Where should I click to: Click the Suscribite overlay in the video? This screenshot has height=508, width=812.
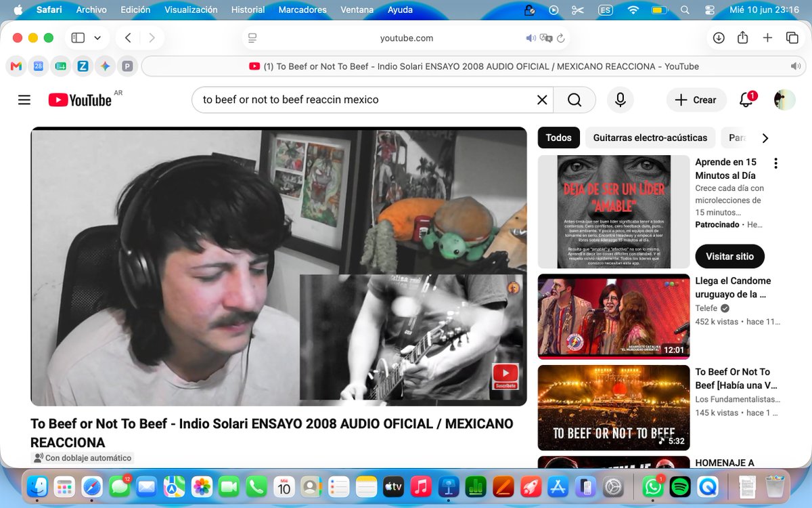505,377
